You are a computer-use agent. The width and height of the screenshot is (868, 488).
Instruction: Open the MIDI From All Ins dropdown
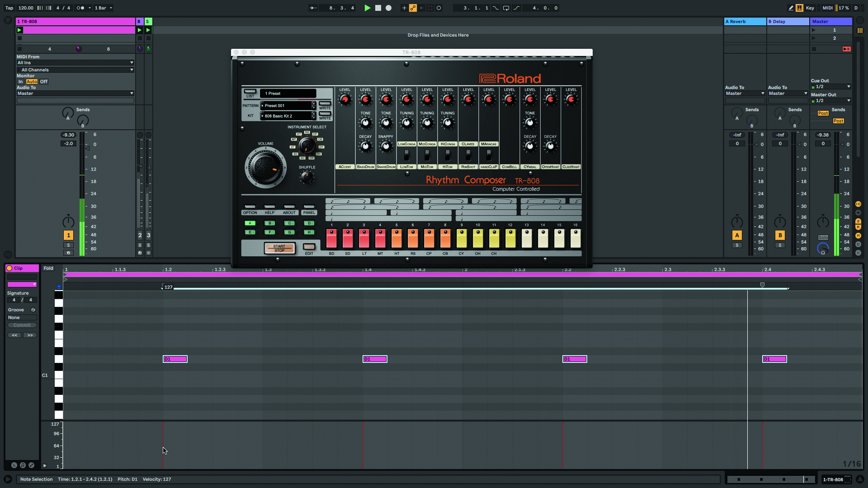tap(75, 63)
